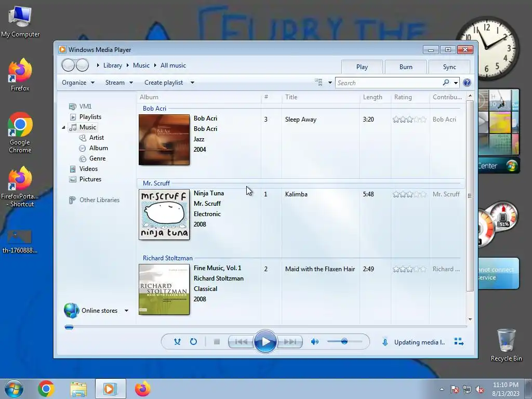This screenshot has height=399, width=532.
Task: Set the star rating for Sleep Away
Action: 409,119
